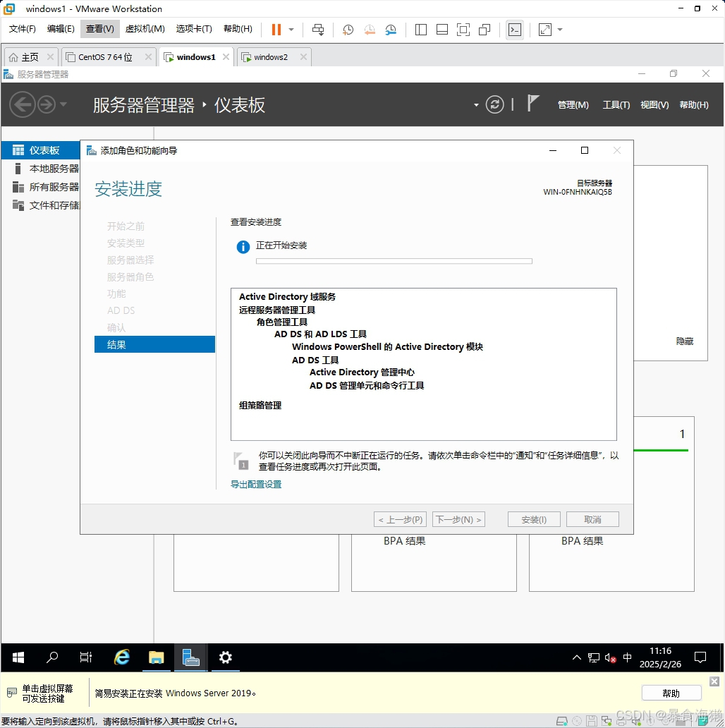
Task: Open the action center notification icon
Action: (x=700, y=657)
